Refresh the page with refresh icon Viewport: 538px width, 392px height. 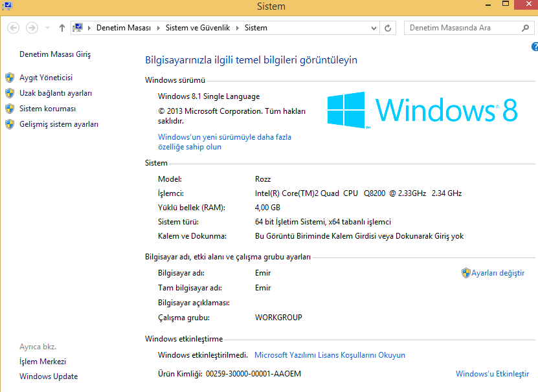pyautogui.click(x=388, y=28)
